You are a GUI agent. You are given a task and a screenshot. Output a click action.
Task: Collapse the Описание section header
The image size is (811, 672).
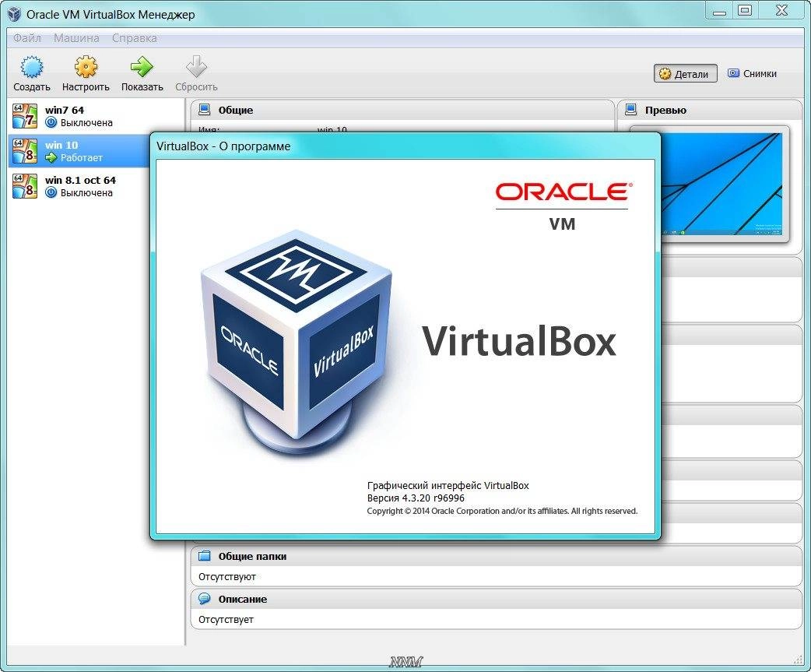point(497,599)
